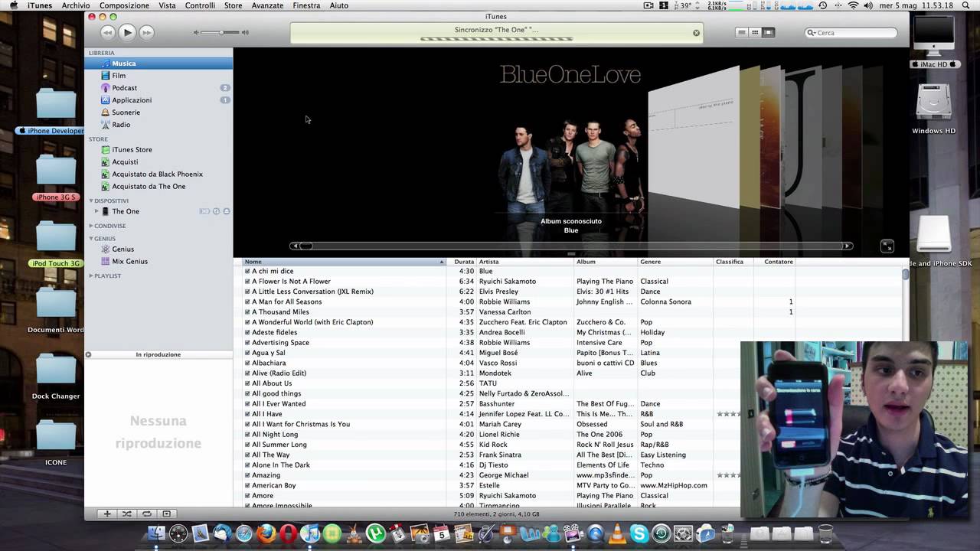Click the Cerca search field

coord(851,33)
